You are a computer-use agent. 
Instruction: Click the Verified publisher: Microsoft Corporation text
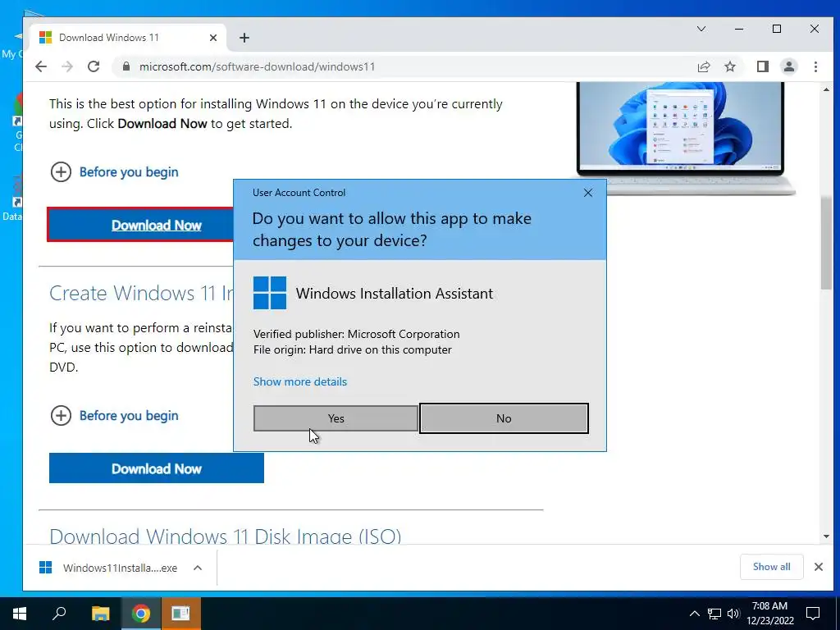[x=356, y=334]
